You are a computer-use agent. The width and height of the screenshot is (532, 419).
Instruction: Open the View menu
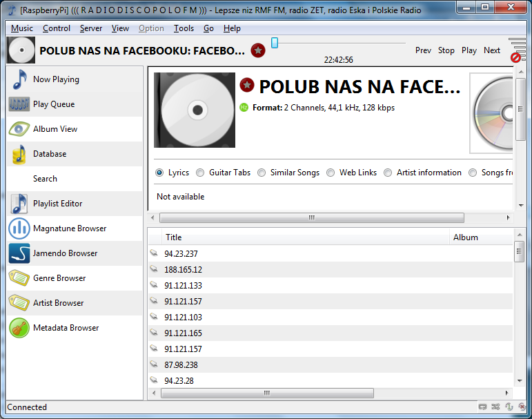(x=121, y=28)
